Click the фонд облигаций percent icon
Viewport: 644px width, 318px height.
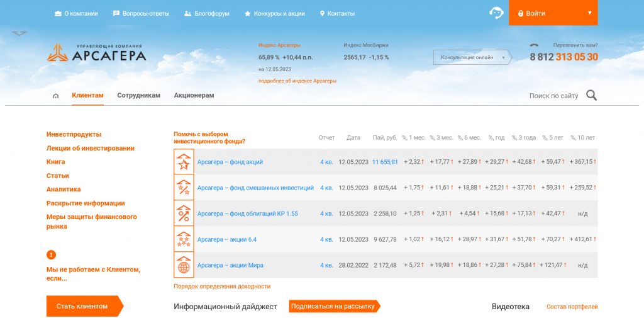[x=184, y=213]
